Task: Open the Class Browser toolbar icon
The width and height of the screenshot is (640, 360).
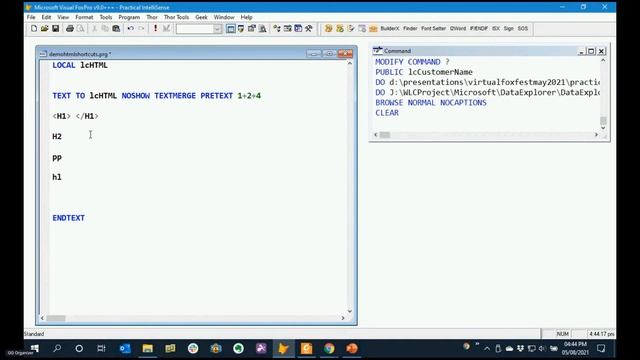Action: pos(277,29)
